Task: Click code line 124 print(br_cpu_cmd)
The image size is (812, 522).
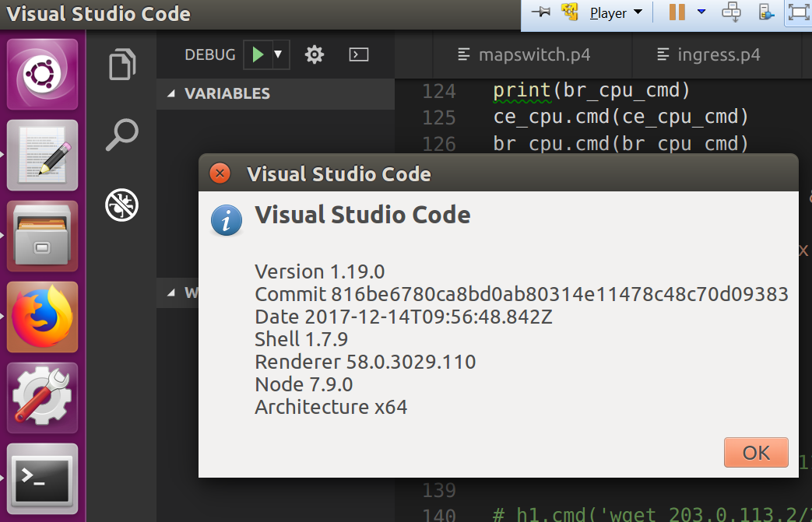Action: pos(592,90)
